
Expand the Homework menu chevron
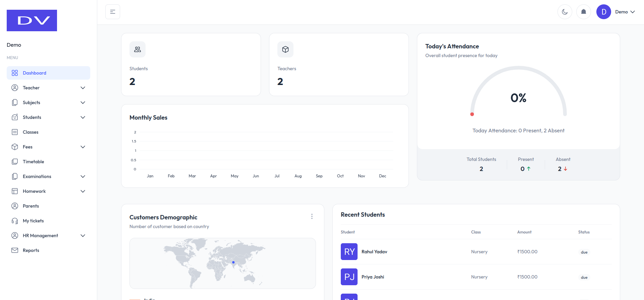pyautogui.click(x=83, y=191)
